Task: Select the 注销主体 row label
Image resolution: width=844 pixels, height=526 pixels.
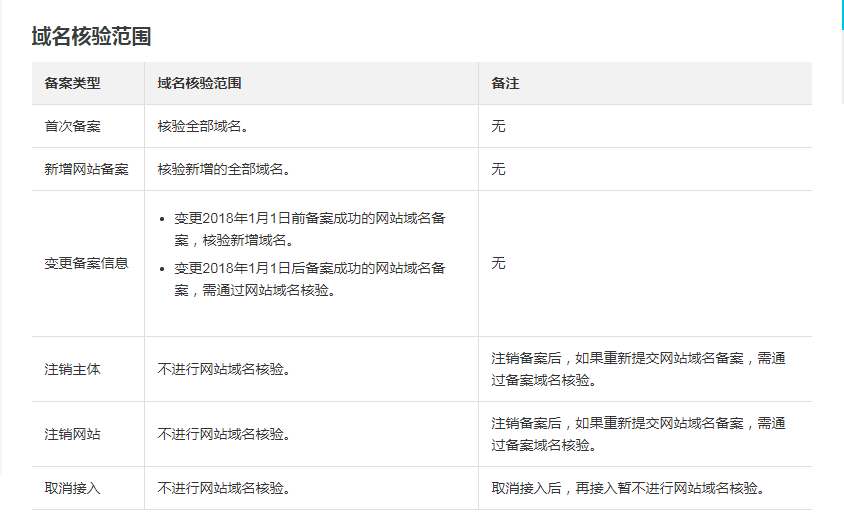Action: pyautogui.click(x=73, y=370)
